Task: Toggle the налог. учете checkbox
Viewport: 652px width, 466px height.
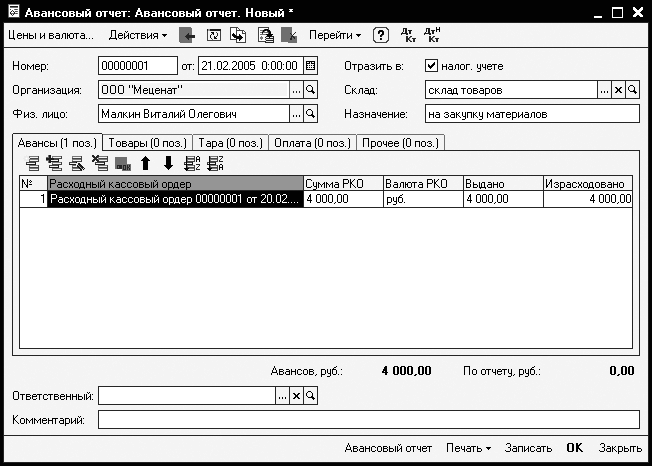Action: (431, 66)
